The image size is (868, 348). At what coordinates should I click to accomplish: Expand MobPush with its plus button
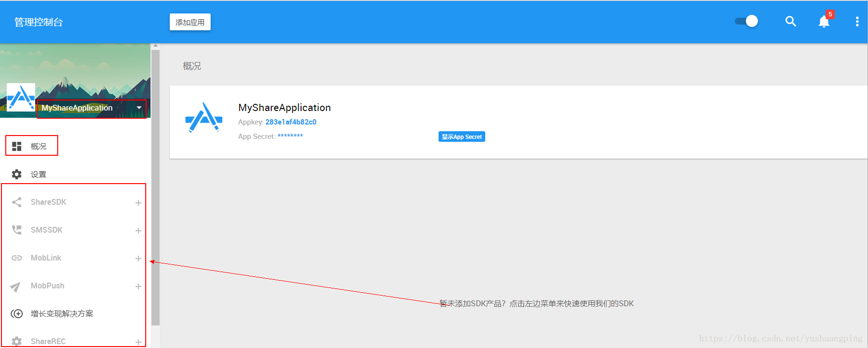point(138,286)
